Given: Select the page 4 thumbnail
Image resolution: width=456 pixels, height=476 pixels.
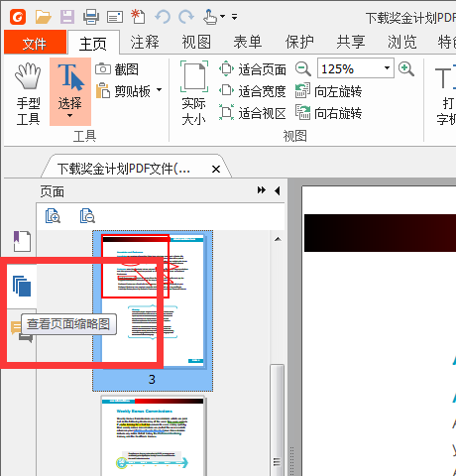Looking at the screenshot, I should [x=153, y=436].
